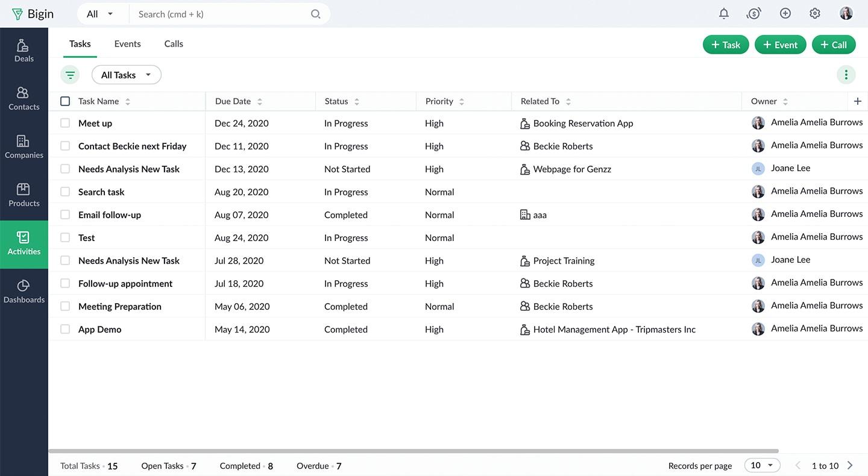Go to Companies in the sidebar
Image resolution: width=868 pixels, height=476 pixels.
coord(24,148)
